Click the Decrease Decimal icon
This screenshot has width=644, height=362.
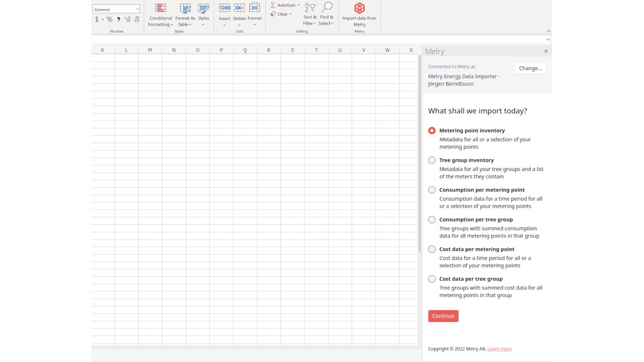click(x=136, y=19)
